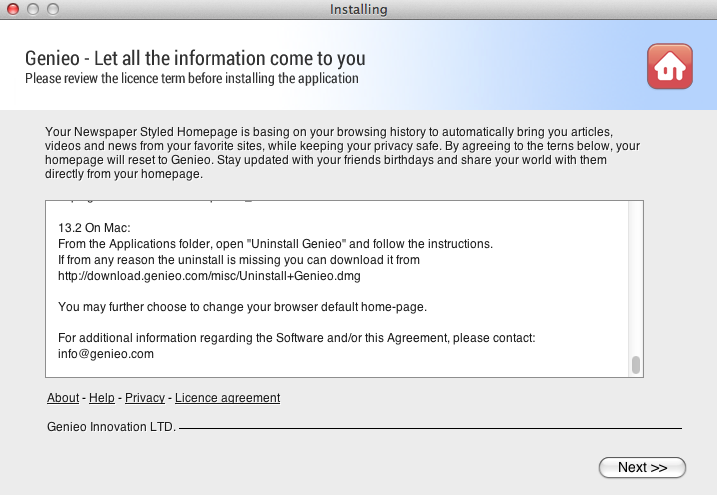Open the About link

click(x=63, y=398)
